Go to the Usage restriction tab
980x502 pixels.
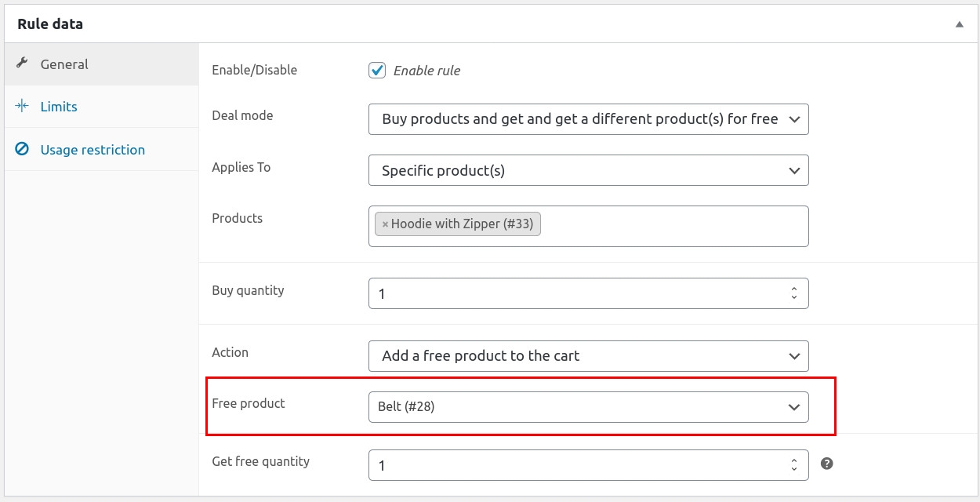point(93,150)
